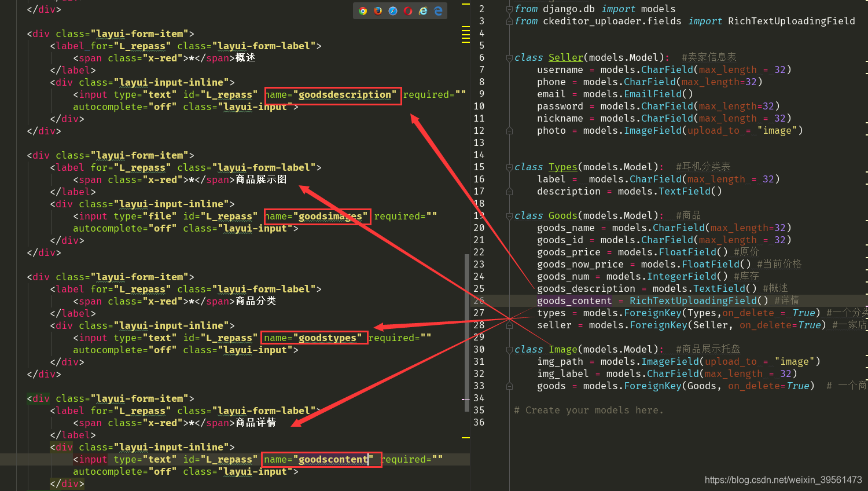
Task: Collapse the Goods class fold marker
Action: coord(509,216)
